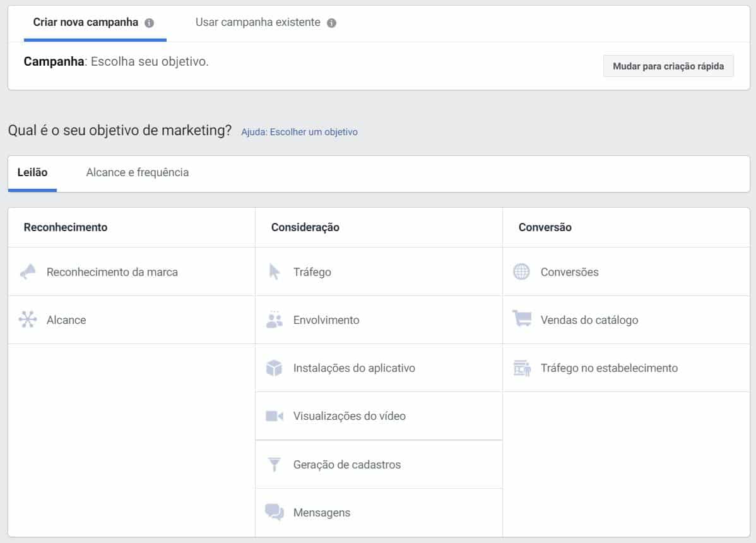Choose Instalações do aplicativo objective label
The width and height of the screenshot is (756, 543).
pos(355,368)
